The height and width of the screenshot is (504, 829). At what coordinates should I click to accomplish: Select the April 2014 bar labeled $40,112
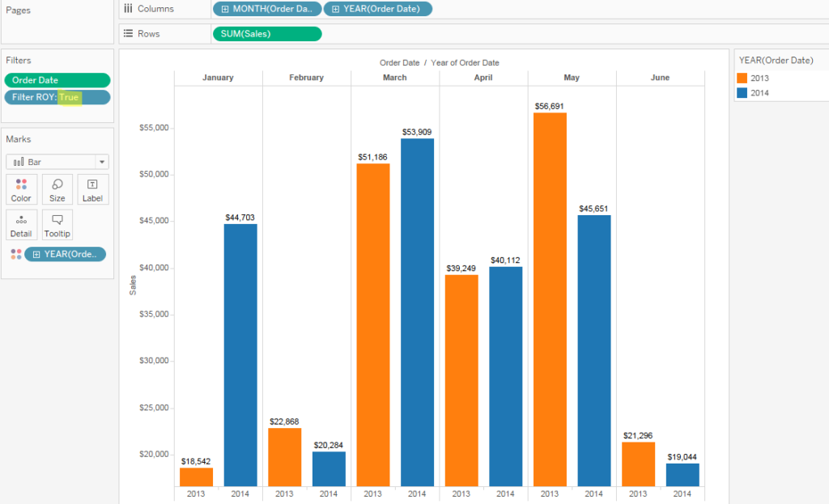pos(505,377)
